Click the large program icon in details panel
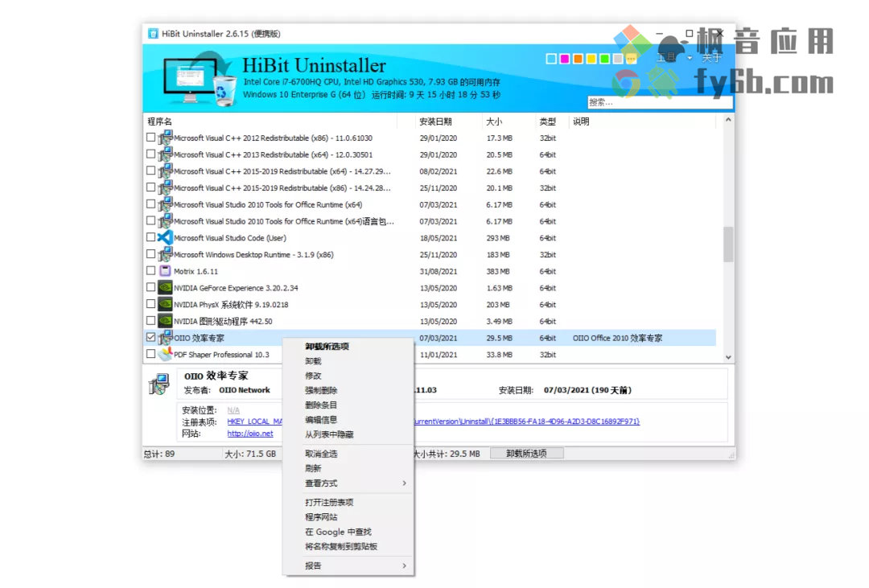Image resolution: width=869 pixels, height=588 pixels. pos(159,384)
